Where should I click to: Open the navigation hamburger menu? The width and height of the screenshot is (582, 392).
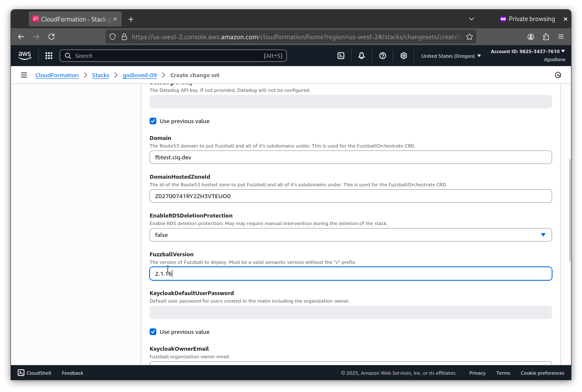(24, 75)
